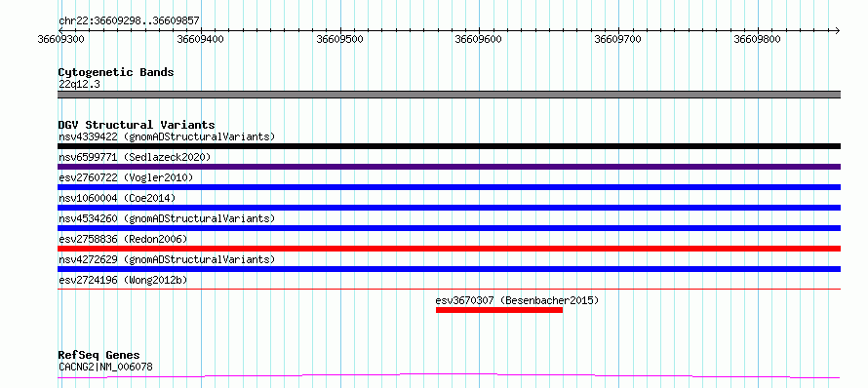Click the magenta CACNG2 gene track line

pos(449,376)
